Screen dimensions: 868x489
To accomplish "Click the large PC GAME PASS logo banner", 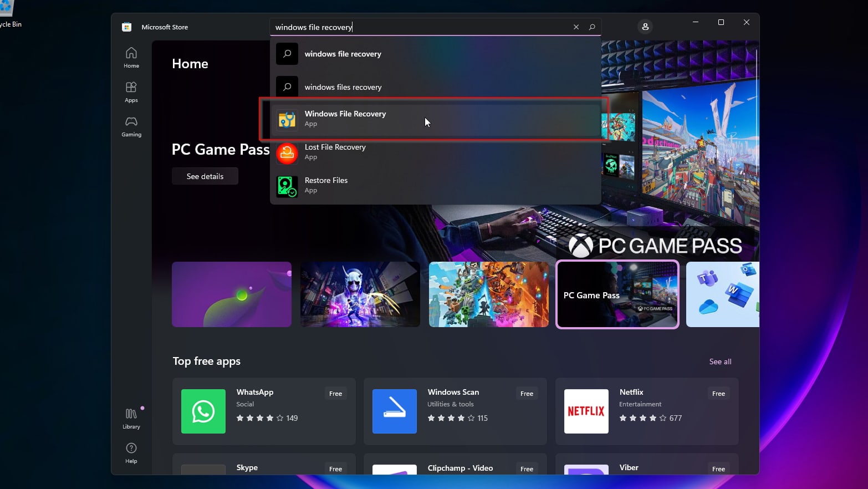I will [x=655, y=246].
